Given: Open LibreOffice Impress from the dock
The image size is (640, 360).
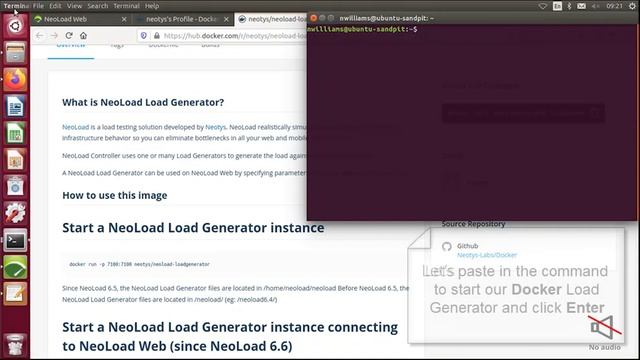Looking at the screenshot, I should (15, 160).
